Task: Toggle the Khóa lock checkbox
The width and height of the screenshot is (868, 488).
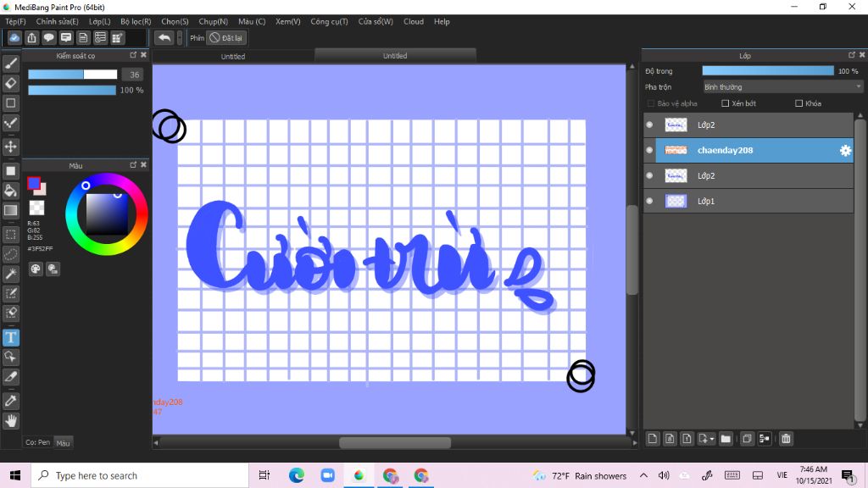Action: click(798, 103)
